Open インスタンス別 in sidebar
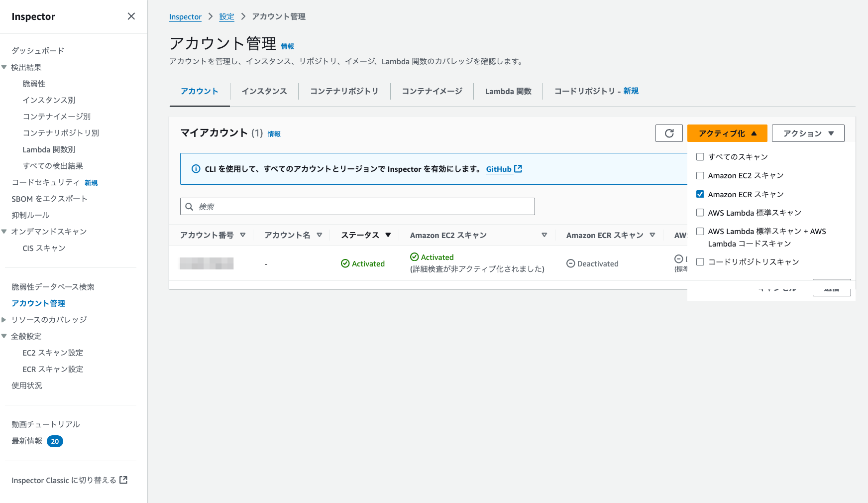Screen dimensions: 868x503 click(49, 100)
